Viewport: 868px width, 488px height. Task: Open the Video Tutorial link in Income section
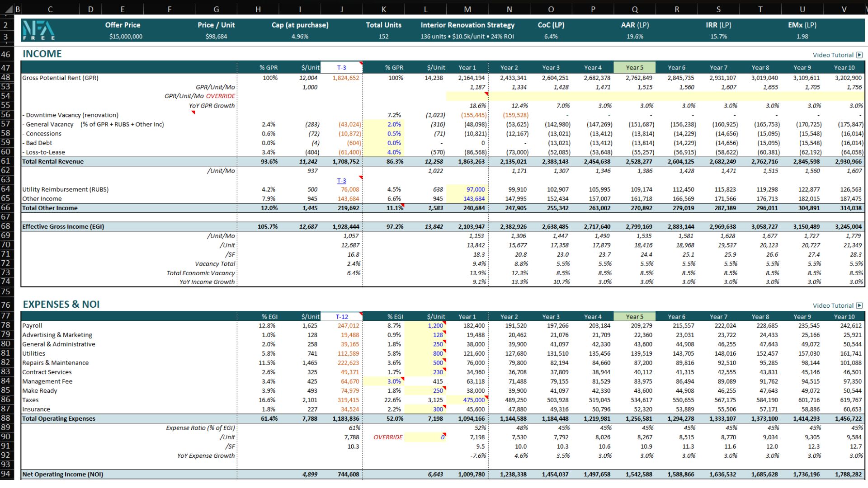(x=833, y=55)
